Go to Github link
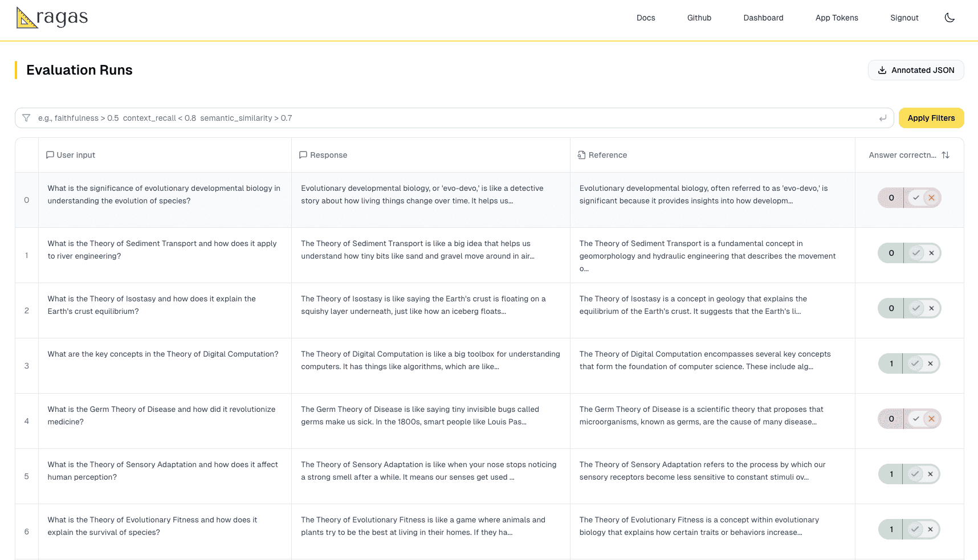978x560 pixels. (699, 18)
